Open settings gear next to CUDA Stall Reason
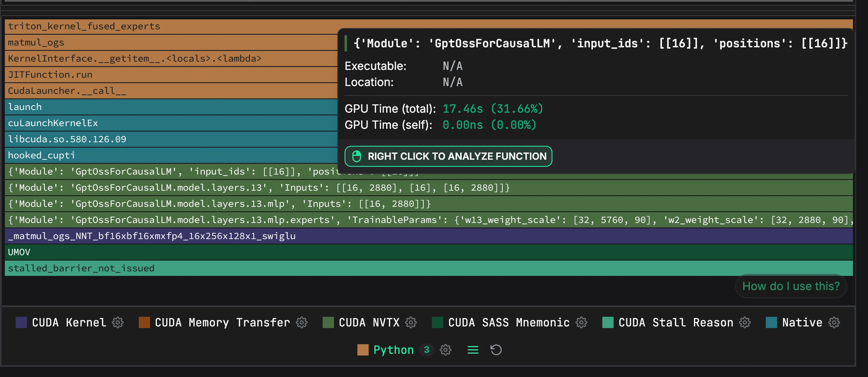868x377 pixels. click(x=745, y=322)
